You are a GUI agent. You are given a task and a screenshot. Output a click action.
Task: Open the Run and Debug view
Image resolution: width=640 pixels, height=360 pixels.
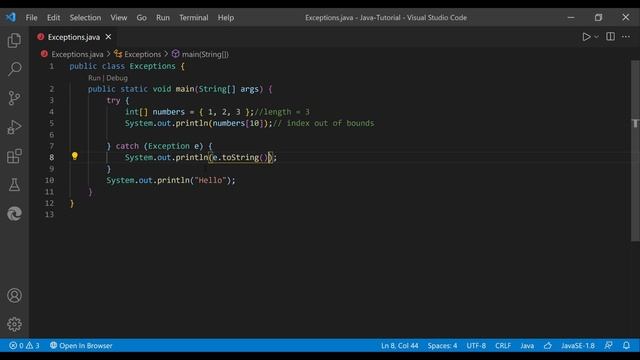point(14,127)
